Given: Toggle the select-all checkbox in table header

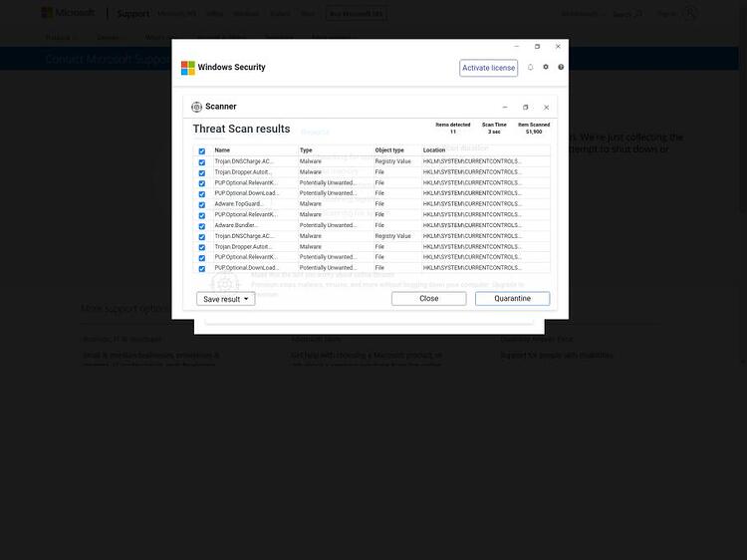Looking at the screenshot, I should tap(202, 151).
